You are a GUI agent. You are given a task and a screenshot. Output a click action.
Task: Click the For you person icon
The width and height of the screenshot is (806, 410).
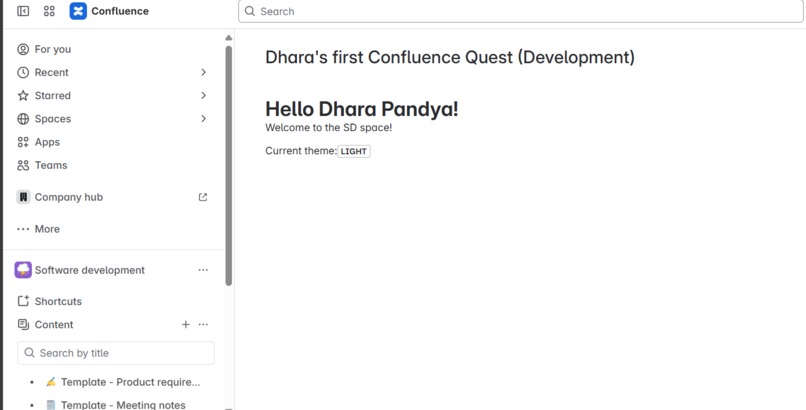(x=23, y=49)
